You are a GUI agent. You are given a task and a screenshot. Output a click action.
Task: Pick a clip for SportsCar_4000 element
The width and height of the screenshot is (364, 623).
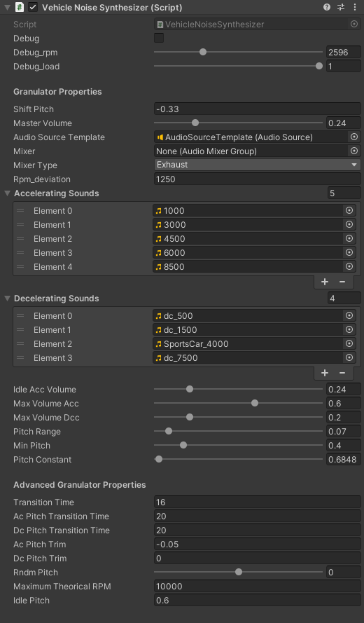pyautogui.click(x=349, y=343)
